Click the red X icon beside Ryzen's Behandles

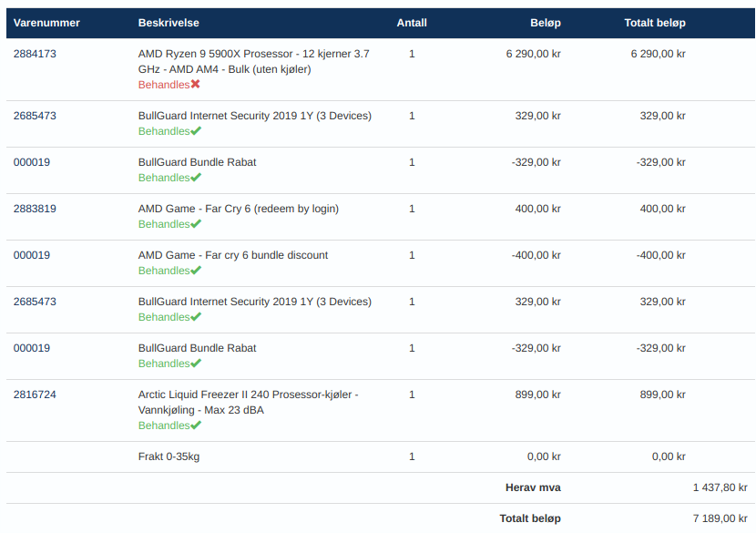[x=195, y=85]
